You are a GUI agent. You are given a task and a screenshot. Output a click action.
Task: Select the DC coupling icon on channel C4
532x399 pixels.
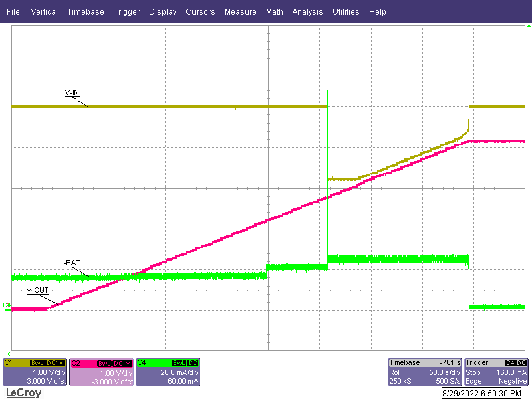(x=192, y=363)
